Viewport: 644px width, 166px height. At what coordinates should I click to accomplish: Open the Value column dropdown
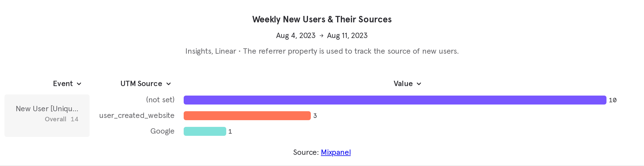pyautogui.click(x=419, y=84)
